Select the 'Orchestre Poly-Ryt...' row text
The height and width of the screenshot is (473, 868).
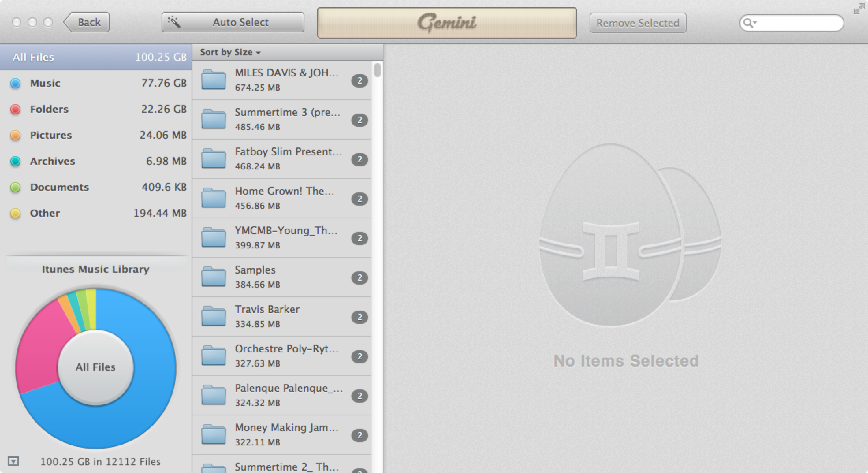point(287,349)
